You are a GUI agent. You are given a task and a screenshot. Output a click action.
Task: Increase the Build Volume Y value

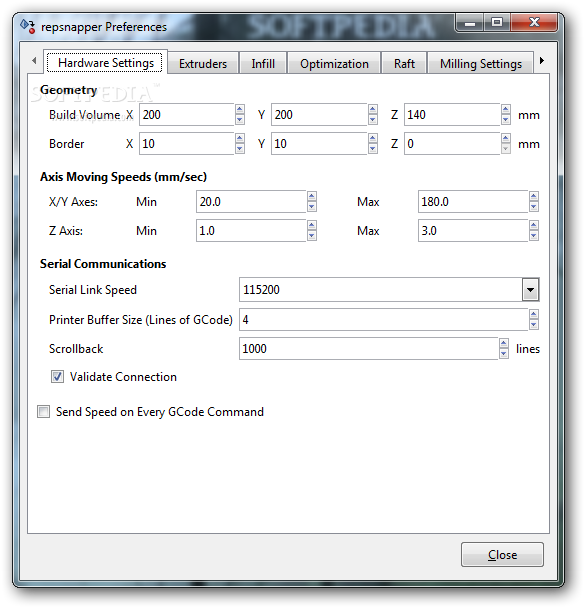coord(373,109)
